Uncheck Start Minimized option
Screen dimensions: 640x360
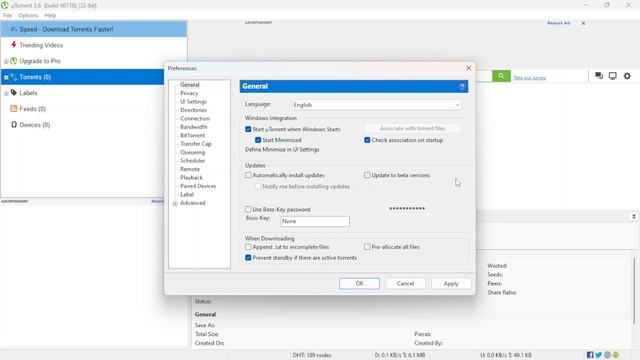tap(258, 140)
